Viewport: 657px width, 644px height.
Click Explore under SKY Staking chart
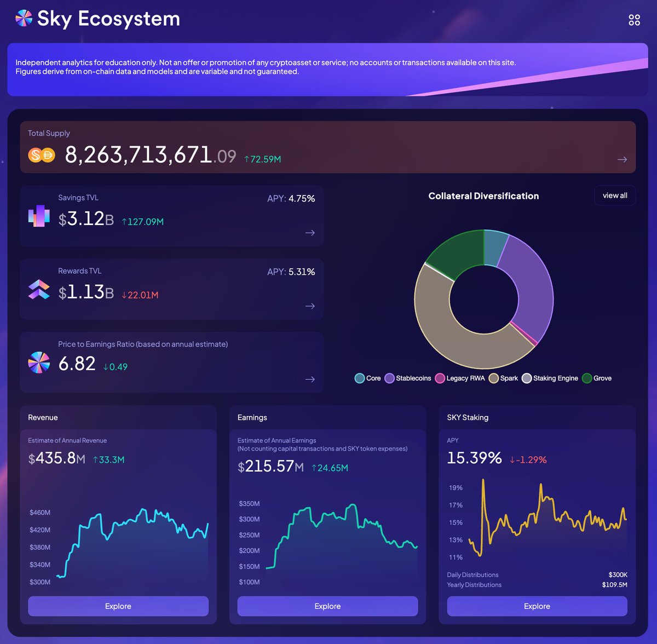click(x=537, y=606)
